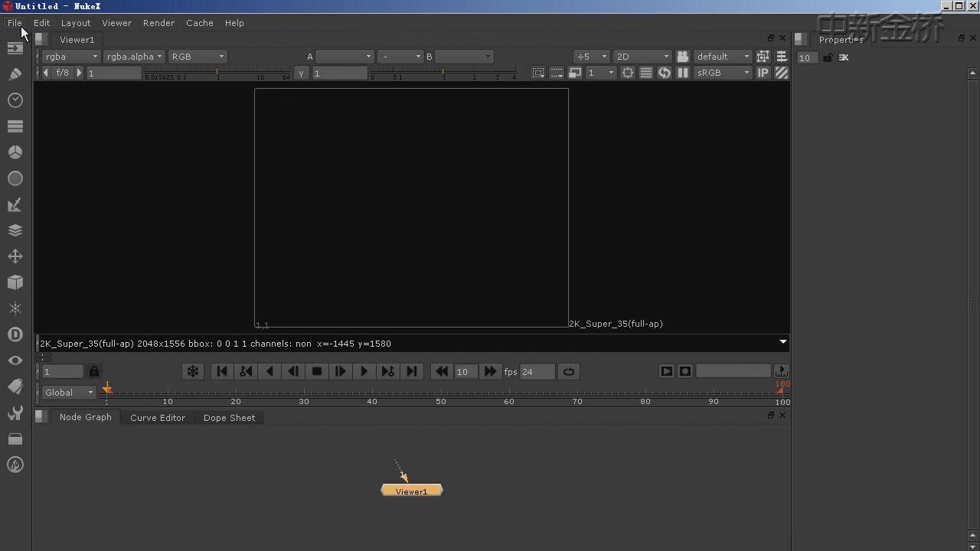Click the frame increment field showing 10

[465, 371]
